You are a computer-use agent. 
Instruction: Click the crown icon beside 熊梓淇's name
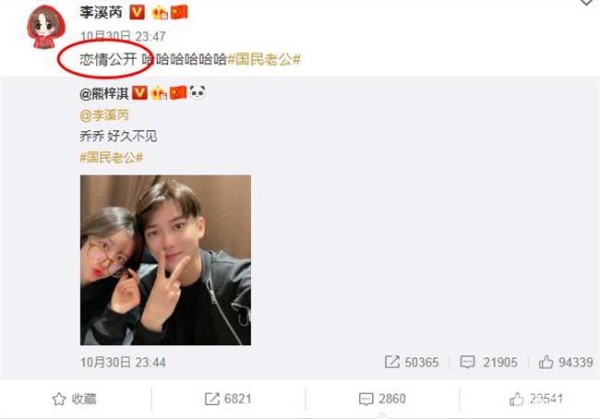coord(160,93)
